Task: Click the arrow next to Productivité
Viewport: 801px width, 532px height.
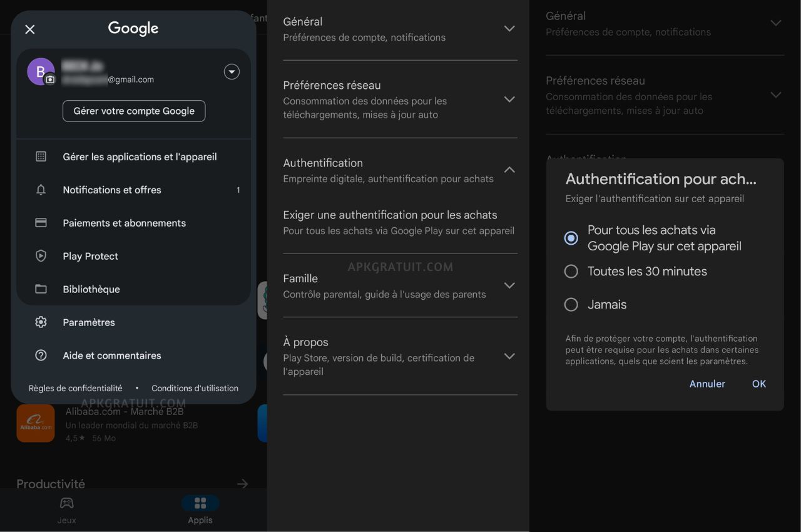Action: (x=243, y=484)
